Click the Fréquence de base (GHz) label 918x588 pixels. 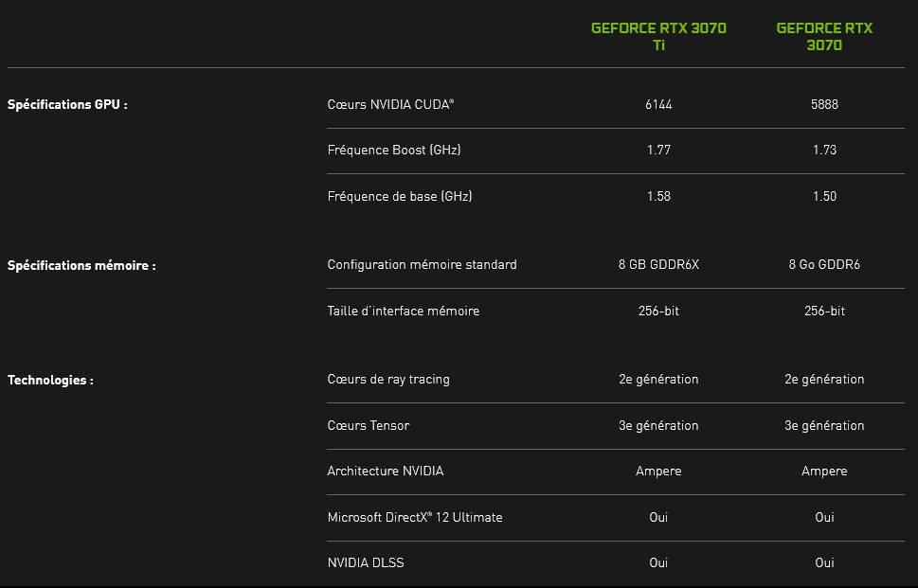[400, 197]
